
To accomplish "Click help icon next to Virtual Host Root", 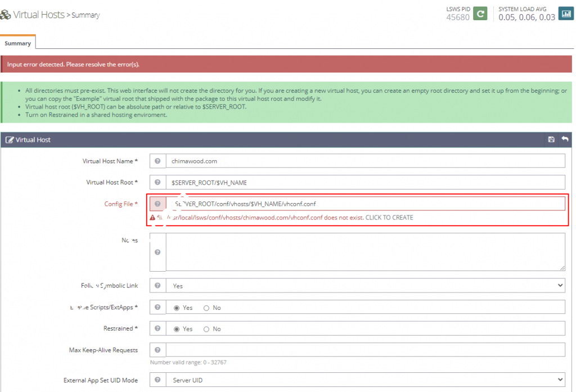I will (158, 182).
